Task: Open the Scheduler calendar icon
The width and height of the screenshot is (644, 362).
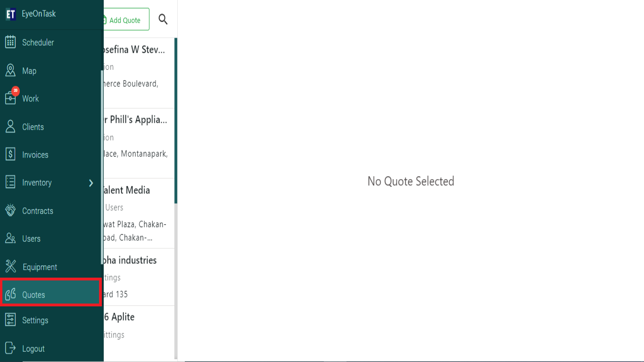Action: click(x=10, y=42)
